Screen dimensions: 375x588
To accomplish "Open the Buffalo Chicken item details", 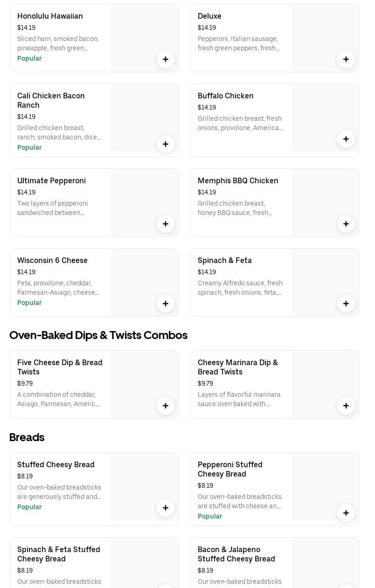I will point(225,96).
